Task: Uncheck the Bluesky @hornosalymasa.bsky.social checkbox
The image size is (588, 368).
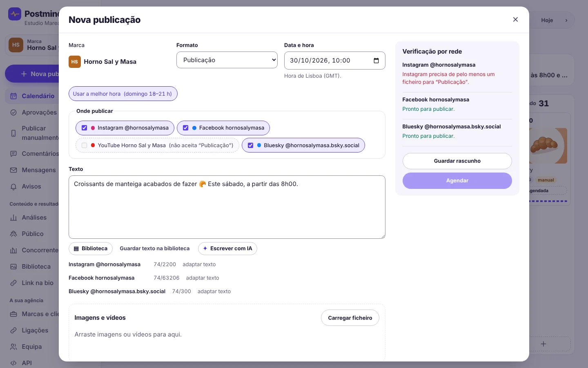Action: [251, 145]
